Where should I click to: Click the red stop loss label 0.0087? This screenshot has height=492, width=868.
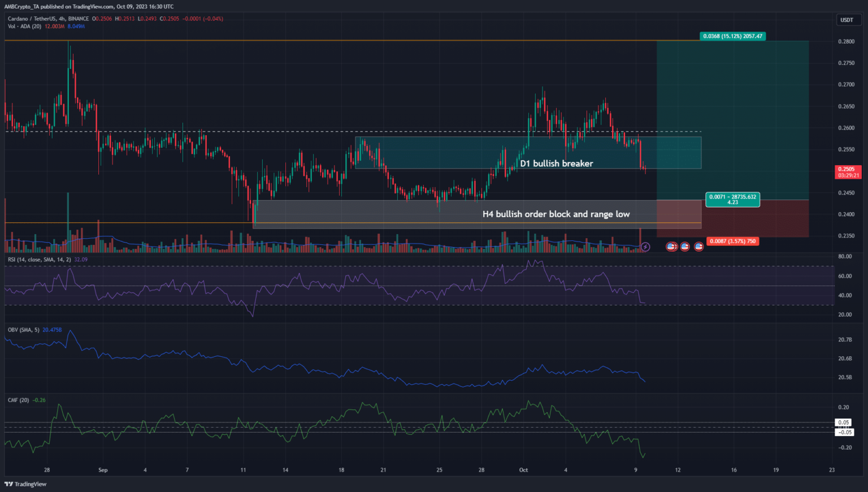point(732,241)
